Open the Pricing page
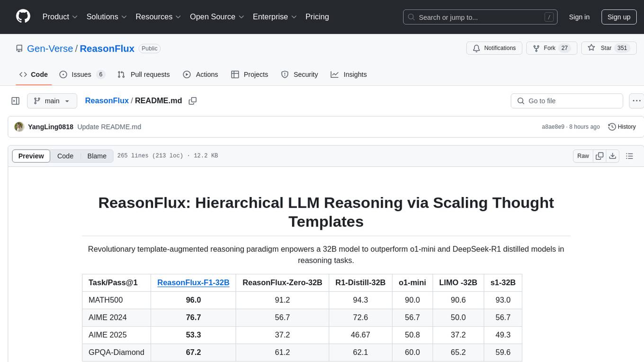Image resolution: width=644 pixels, height=362 pixels. [317, 17]
